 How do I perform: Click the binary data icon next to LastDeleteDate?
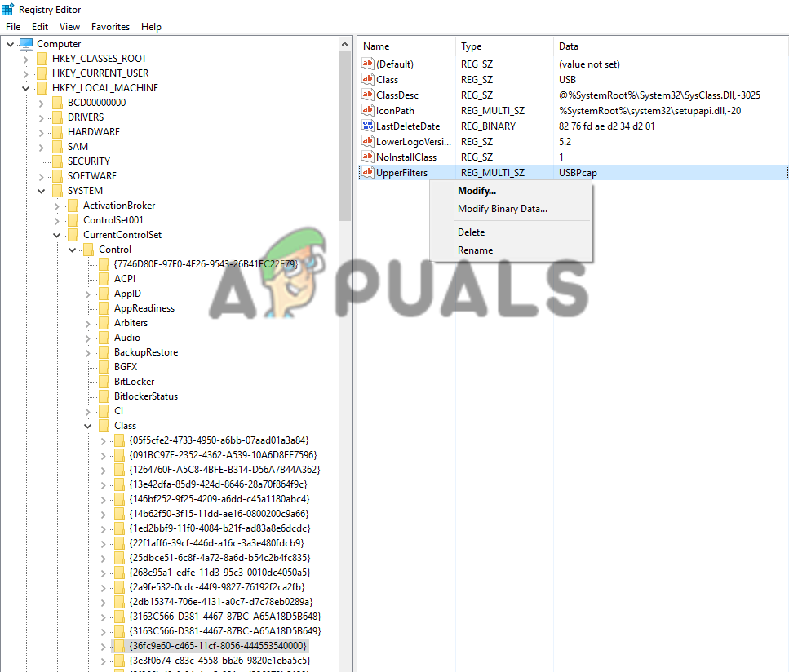pyautogui.click(x=368, y=126)
